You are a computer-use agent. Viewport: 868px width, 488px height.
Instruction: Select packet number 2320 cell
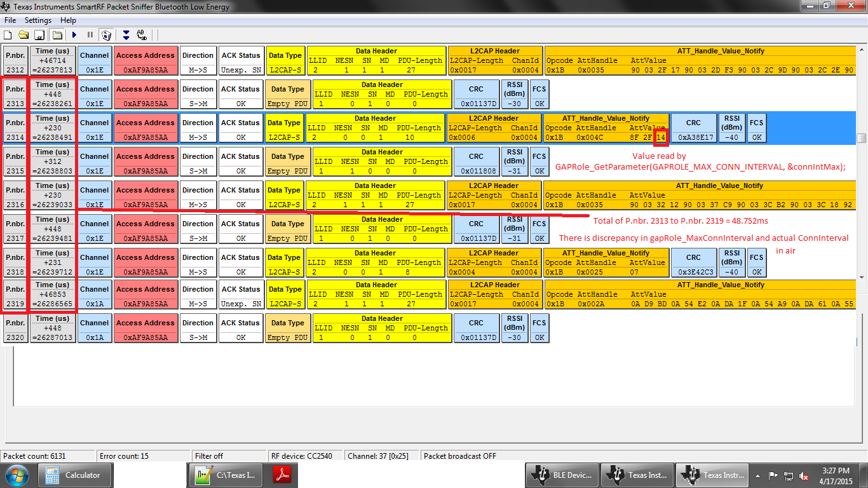coord(15,329)
